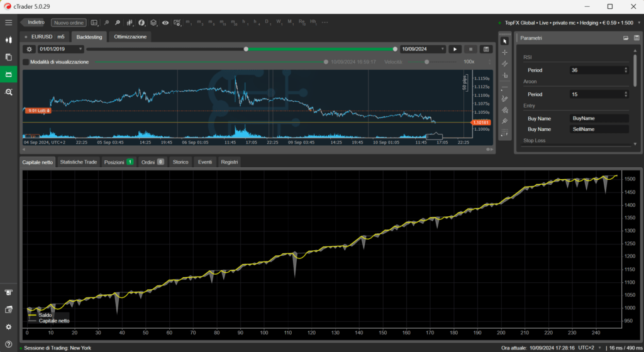Open the chart template snapshot icon
The image size is (644, 352).
[x=177, y=23]
